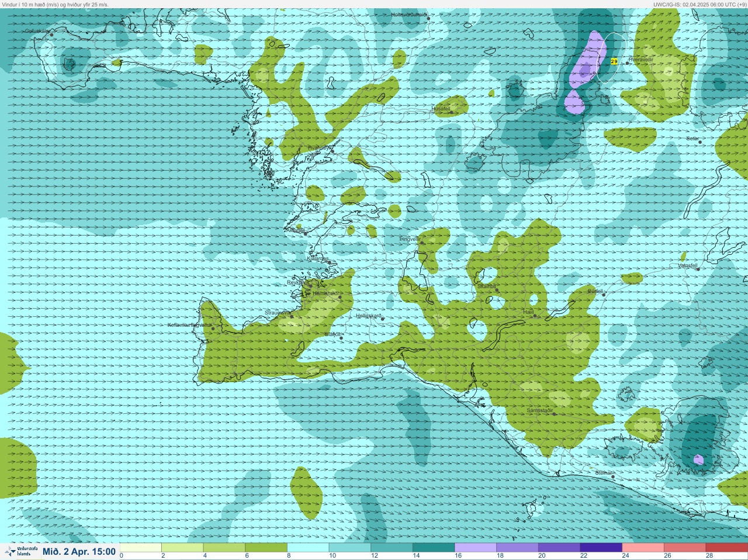
Task: Select the 0–2 m/s pale yellow legend swatch
Action: 140,548
